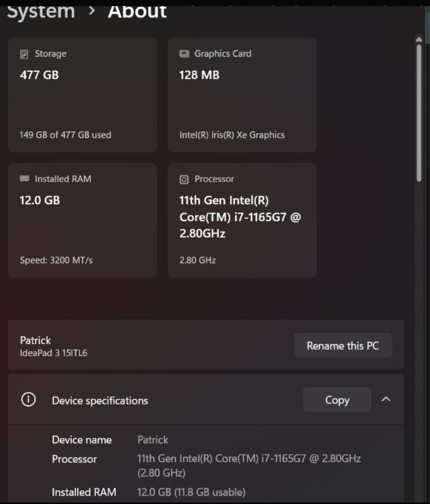Click the 12.0 GB (11.8 GB usable) value

click(x=191, y=492)
